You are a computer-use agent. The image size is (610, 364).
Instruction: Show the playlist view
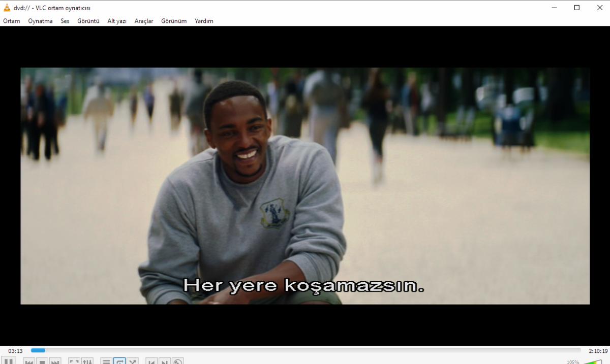coord(106,361)
